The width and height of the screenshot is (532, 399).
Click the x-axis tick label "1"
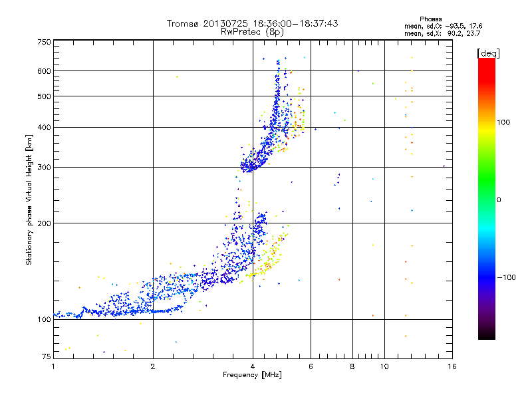click(53, 366)
